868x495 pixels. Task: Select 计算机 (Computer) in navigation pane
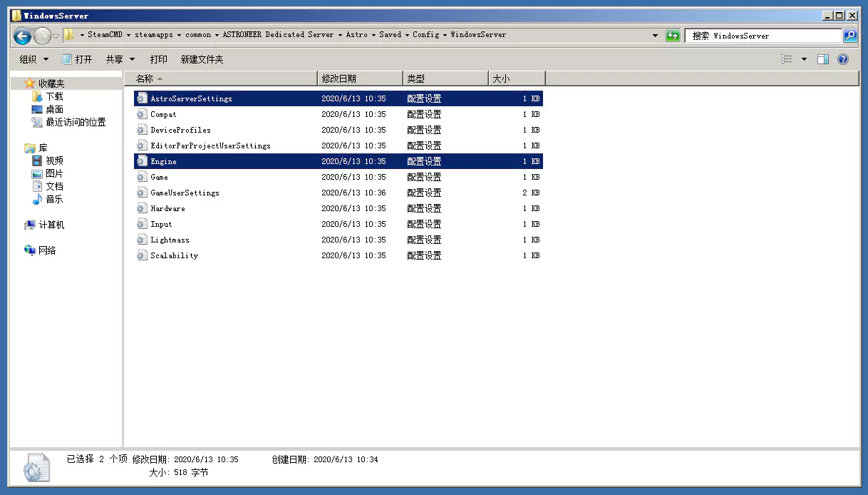point(51,225)
